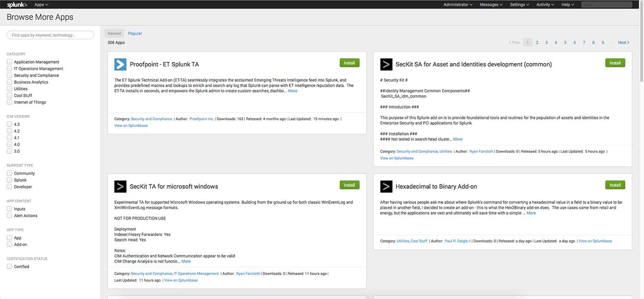The width and height of the screenshot is (644, 299).
Task: Toggle the Application Management category checkbox
Action: 9,62
